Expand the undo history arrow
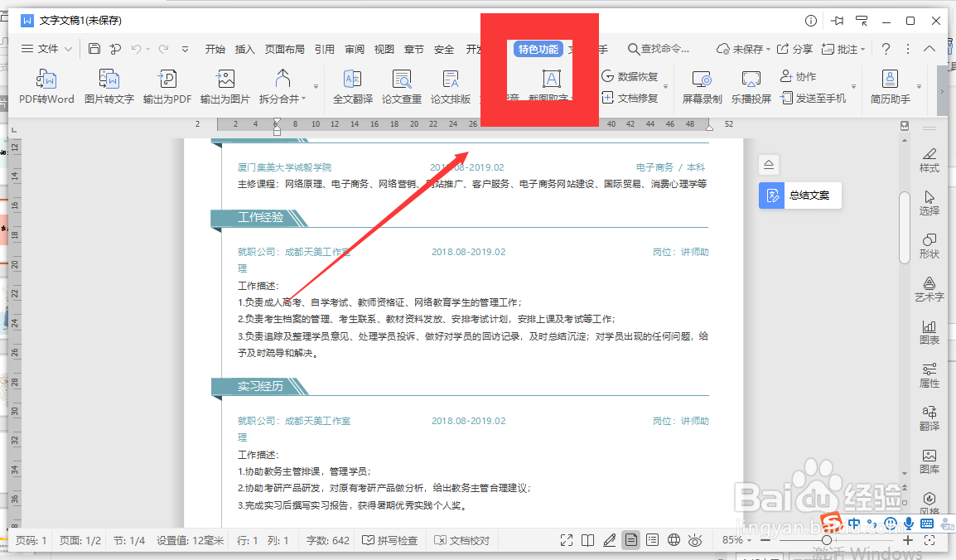 147,49
